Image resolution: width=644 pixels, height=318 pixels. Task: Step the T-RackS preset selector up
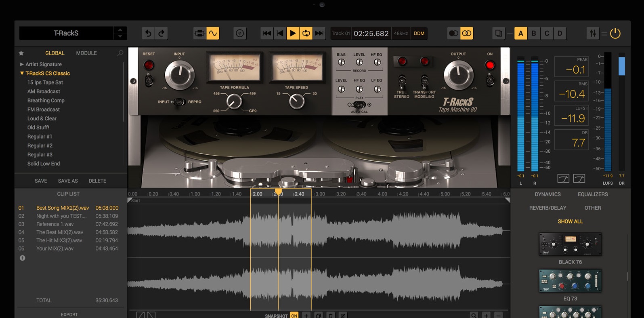point(120,30)
